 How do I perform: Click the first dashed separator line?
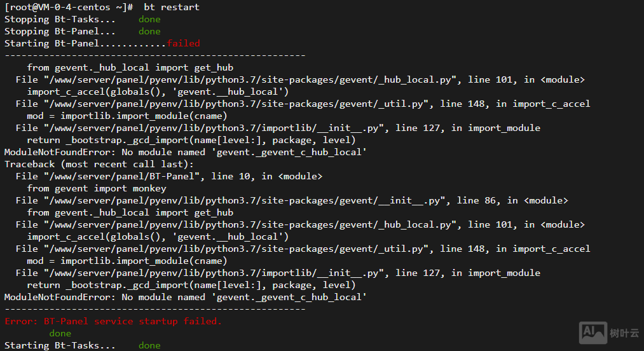(x=155, y=55)
